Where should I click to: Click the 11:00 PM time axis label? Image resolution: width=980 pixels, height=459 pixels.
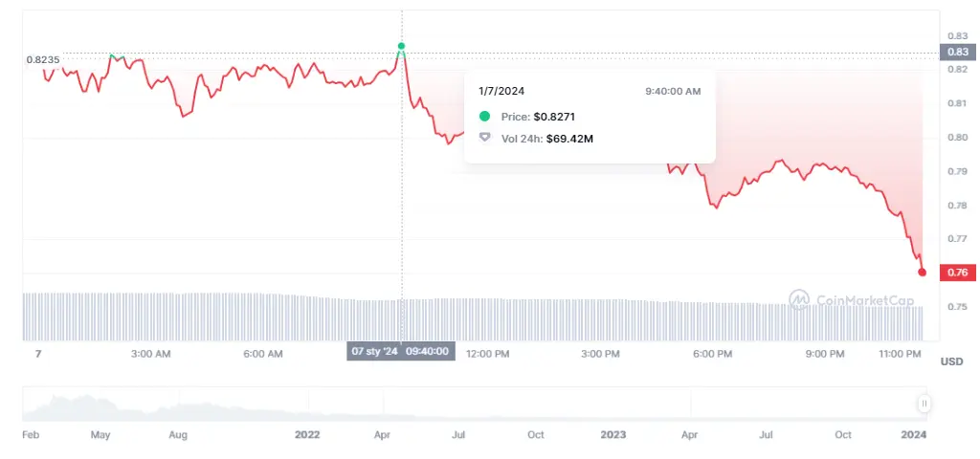pos(899,354)
